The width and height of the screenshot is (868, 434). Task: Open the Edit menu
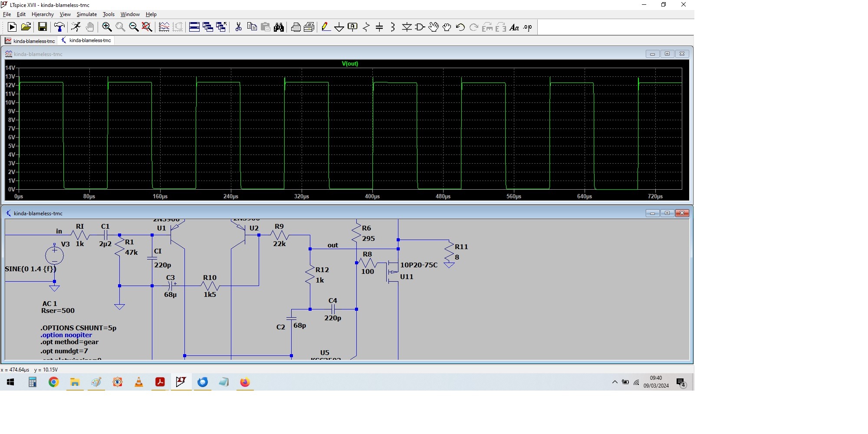[x=21, y=14]
